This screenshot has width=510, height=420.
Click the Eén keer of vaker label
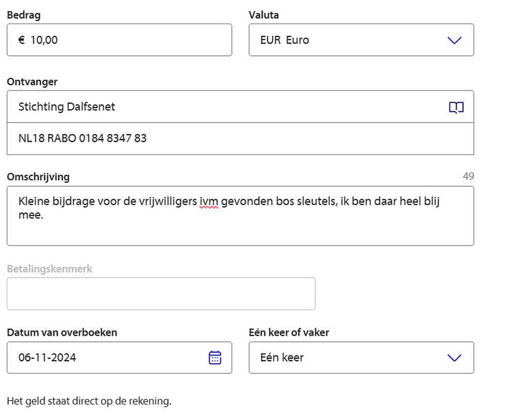click(289, 332)
